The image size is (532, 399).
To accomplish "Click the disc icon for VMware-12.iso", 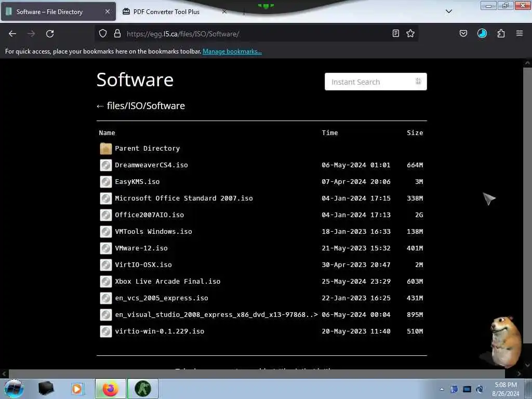I will pyautogui.click(x=106, y=248).
